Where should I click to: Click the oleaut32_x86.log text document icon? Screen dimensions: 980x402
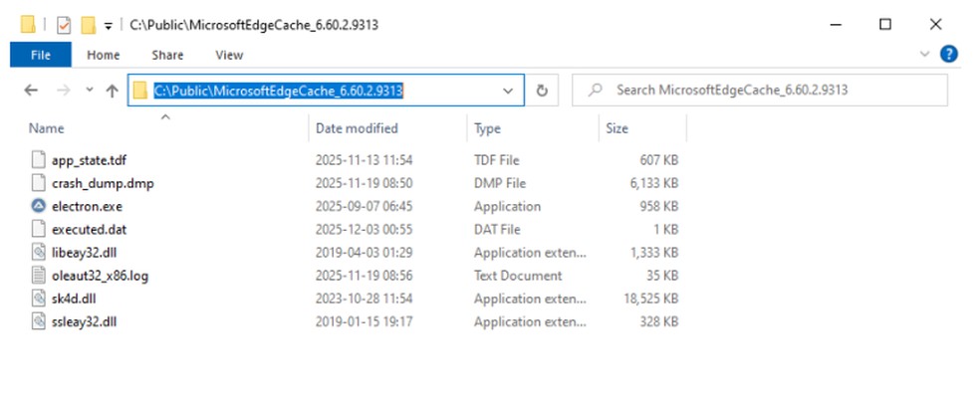coord(39,276)
